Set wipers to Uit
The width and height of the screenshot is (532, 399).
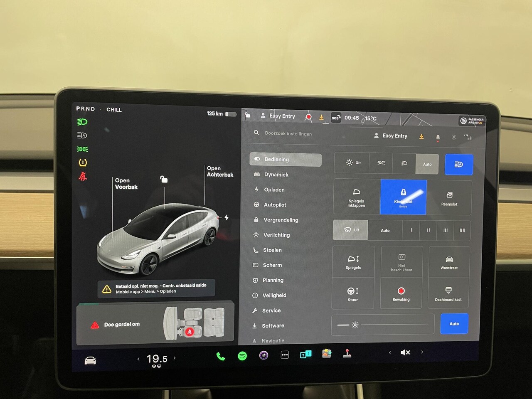350,230
